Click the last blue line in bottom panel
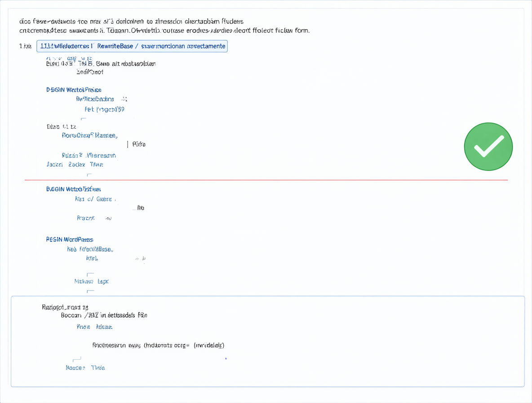Viewport: 532px width, 403px height. click(x=85, y=367)
